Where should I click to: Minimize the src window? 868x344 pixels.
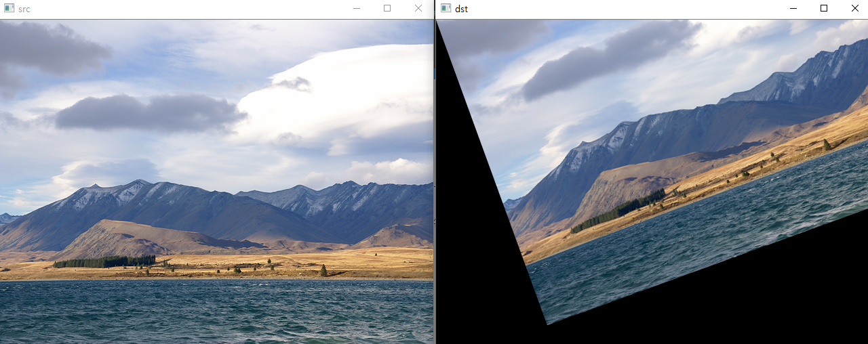pos(357,9)
